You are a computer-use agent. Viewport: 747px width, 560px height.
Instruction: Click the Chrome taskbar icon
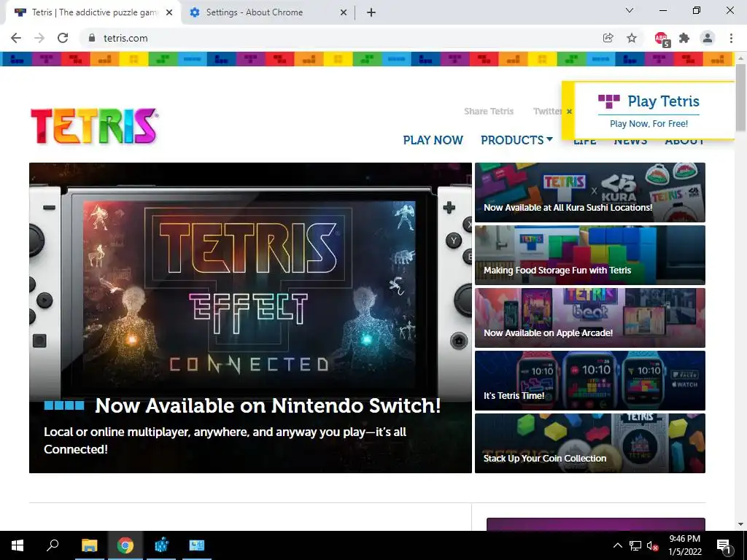click(125, 545)
